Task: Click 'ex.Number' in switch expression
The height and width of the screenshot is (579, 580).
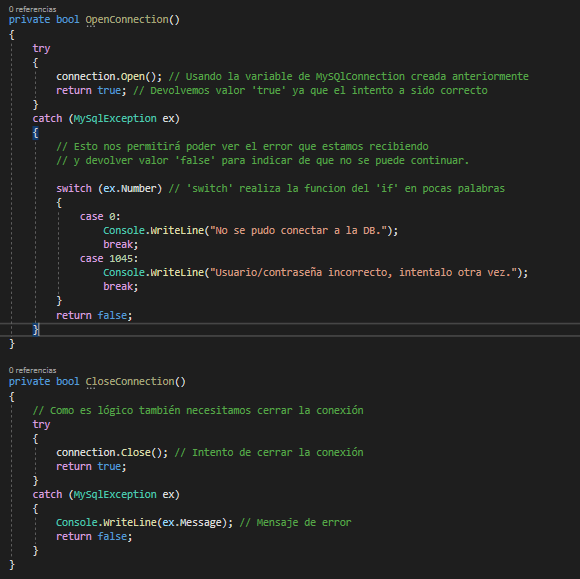Action: [x=130, y=189]
